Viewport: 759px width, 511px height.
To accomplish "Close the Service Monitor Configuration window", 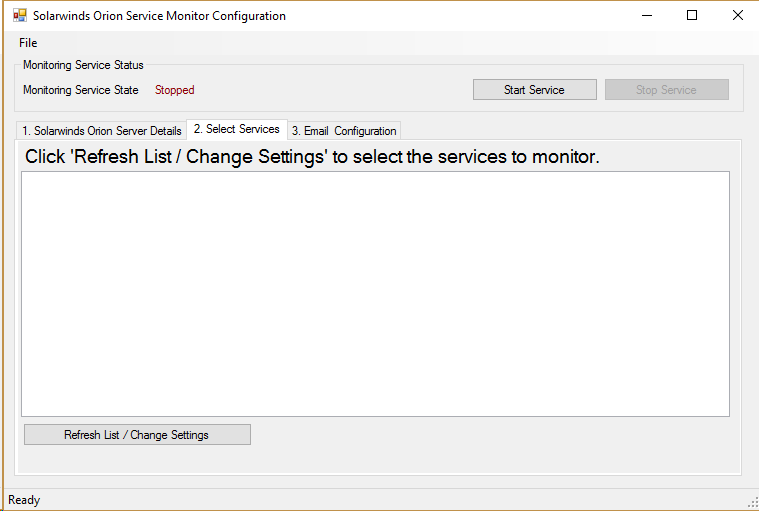I will [738, 15].
